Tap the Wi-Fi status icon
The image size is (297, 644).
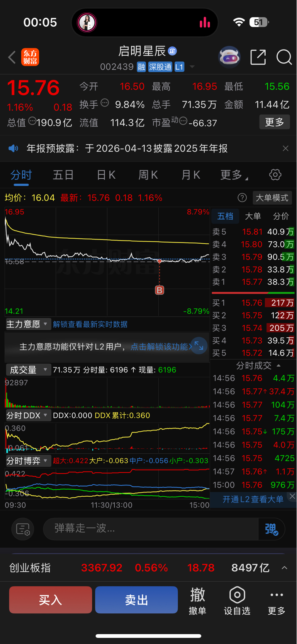(239, 22)
